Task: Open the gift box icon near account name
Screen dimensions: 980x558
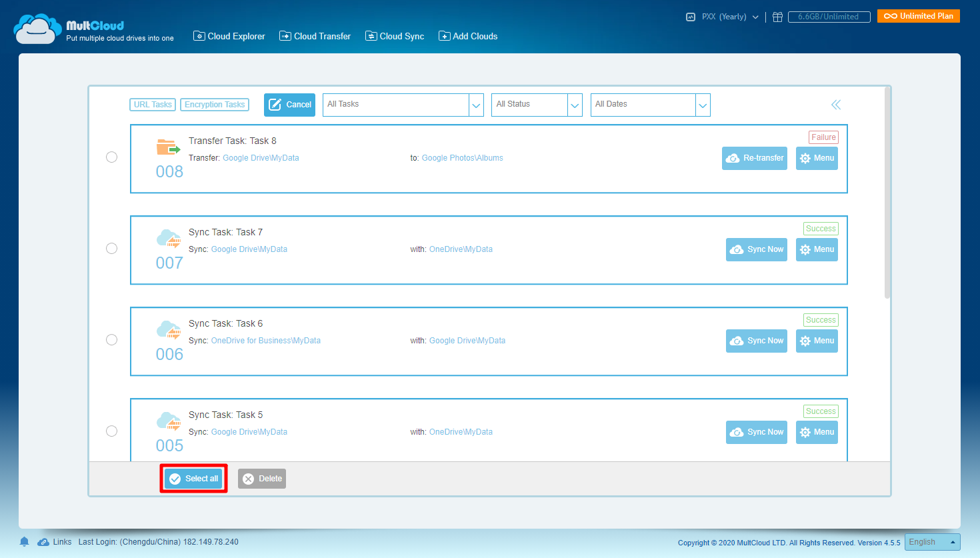Action: (777, 17)
